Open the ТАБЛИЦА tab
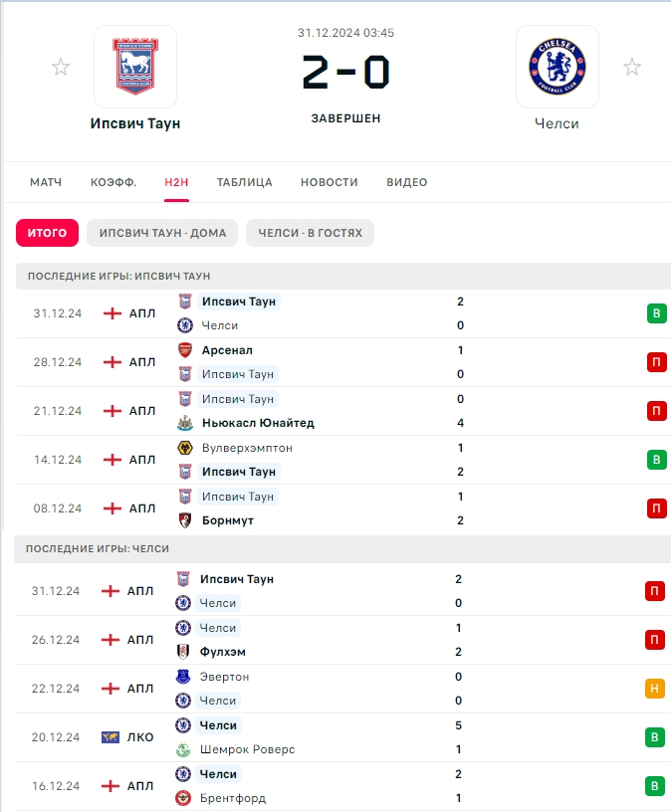This screenshot has width=671, height=812. pos(245,182)
